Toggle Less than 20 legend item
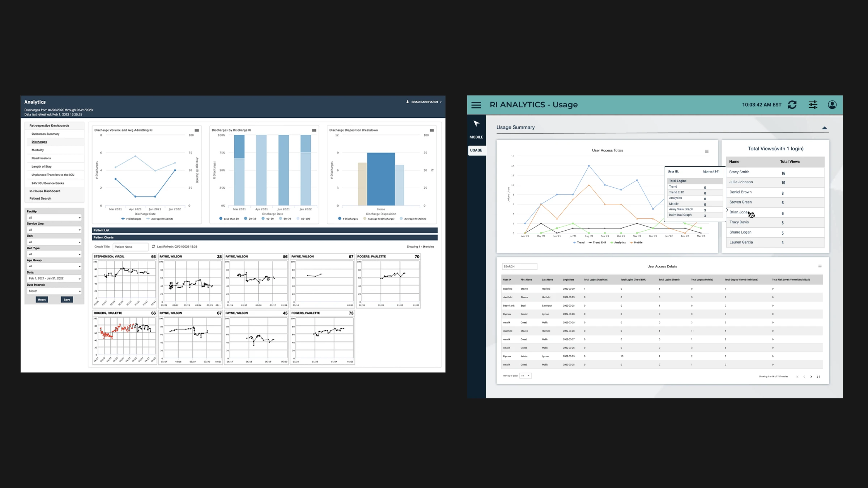This screenshot has width=868, height=488. (x=229, y=219)
